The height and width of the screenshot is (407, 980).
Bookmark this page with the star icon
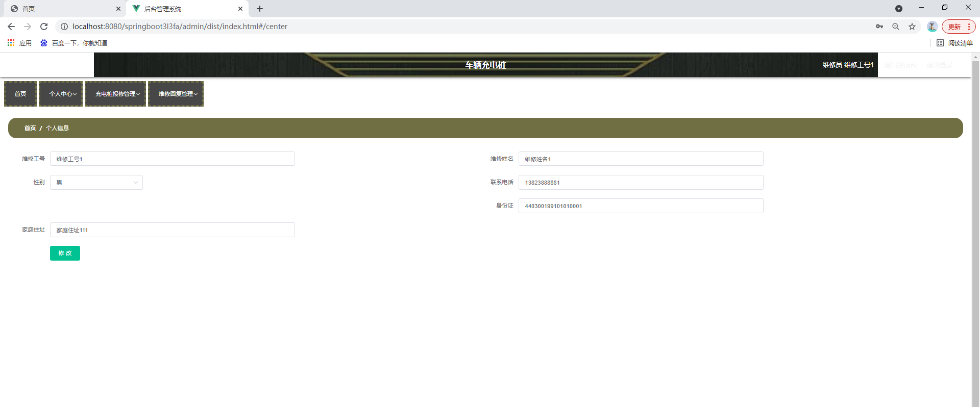[x=912, y=27]
